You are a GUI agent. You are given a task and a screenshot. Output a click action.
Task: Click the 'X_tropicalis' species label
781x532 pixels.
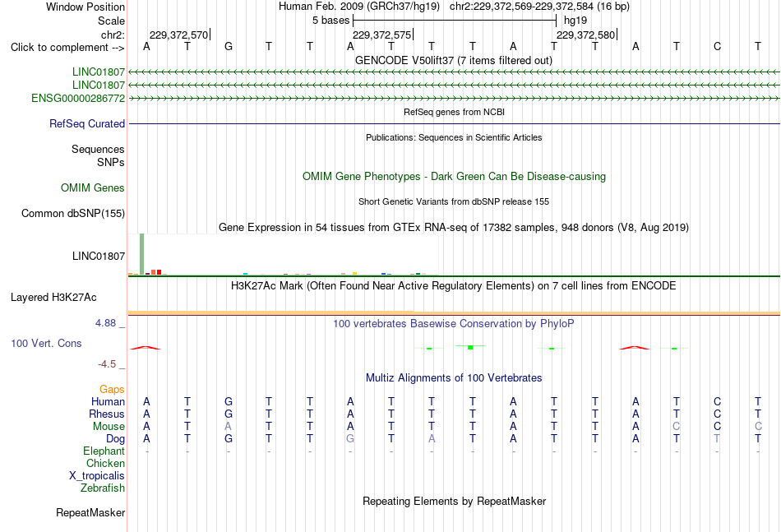[97, 476]
